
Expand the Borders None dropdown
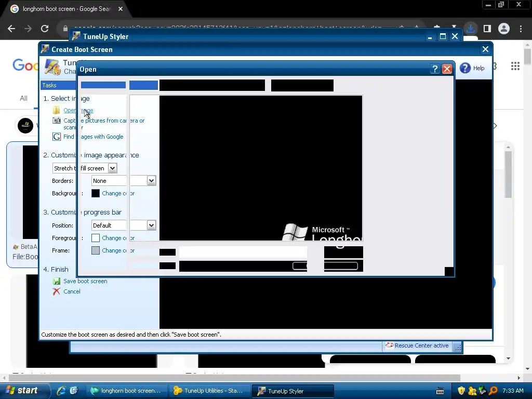click(151, 181)
